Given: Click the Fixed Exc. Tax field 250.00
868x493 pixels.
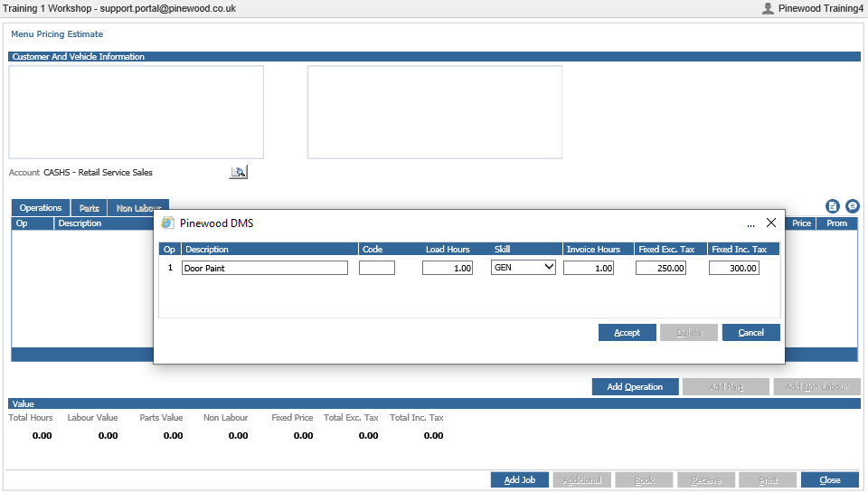Looking at the screenshot, I should [x=661, y=268].
